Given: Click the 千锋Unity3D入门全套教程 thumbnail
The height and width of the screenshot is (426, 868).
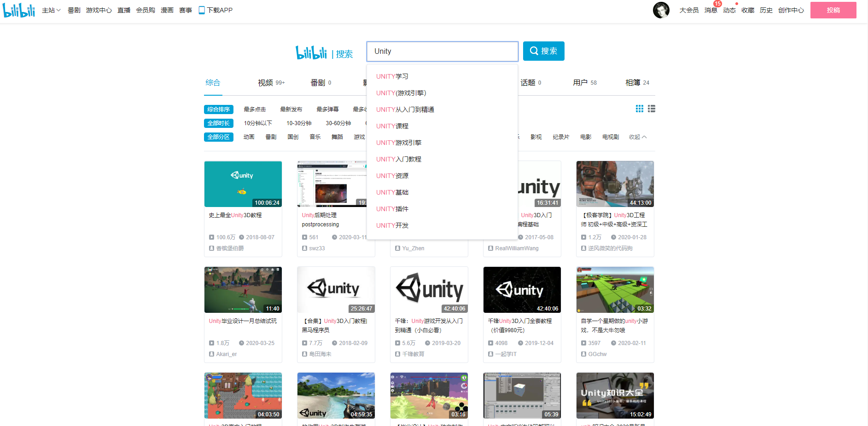Looking at the screenshot, I should pos(522,289).
